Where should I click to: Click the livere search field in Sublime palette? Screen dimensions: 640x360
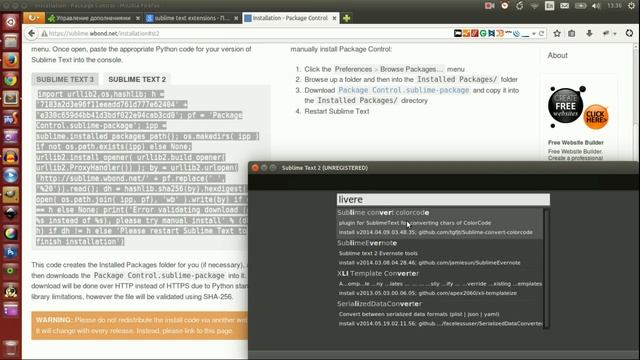(x=443, y=199)
